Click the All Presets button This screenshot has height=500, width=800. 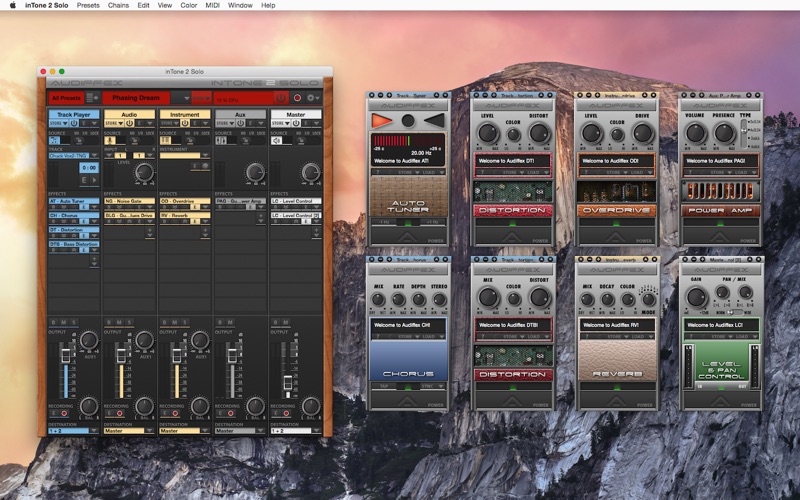click(66, 98)
